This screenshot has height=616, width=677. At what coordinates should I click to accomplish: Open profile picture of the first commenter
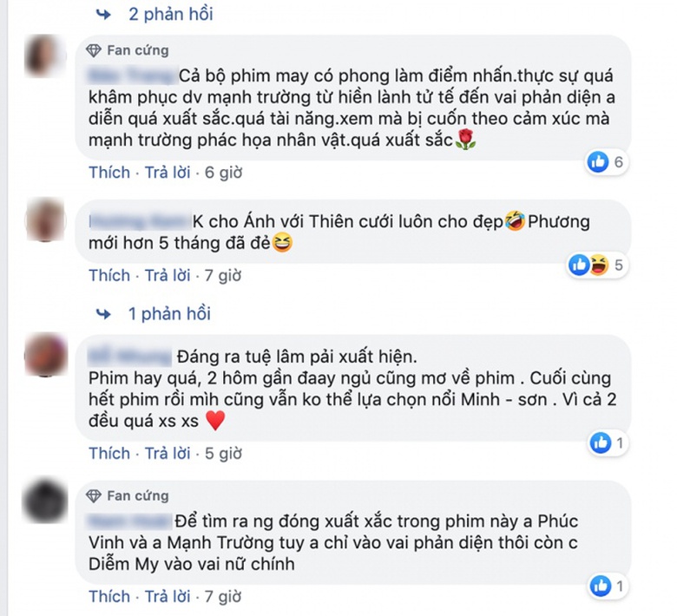(x=45, y=56)
